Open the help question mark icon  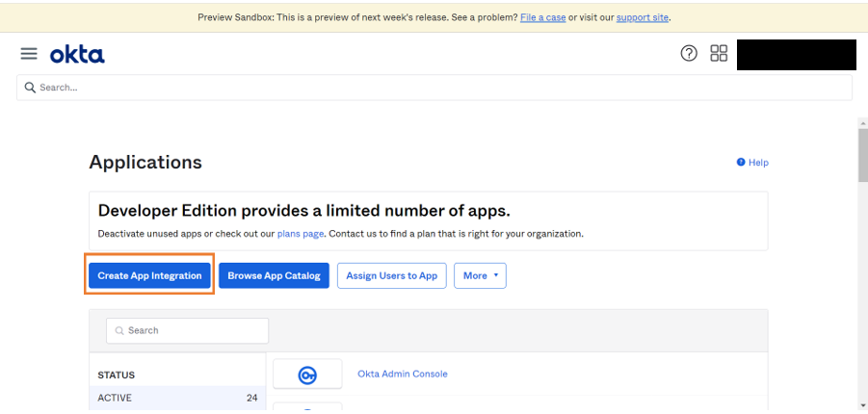tap(689, 54)
